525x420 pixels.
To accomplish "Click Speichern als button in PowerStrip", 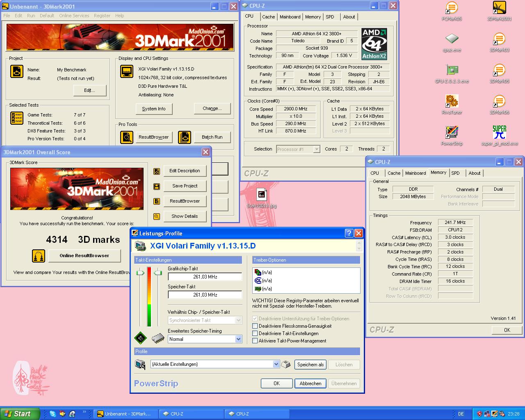I will tap(310, 365).
